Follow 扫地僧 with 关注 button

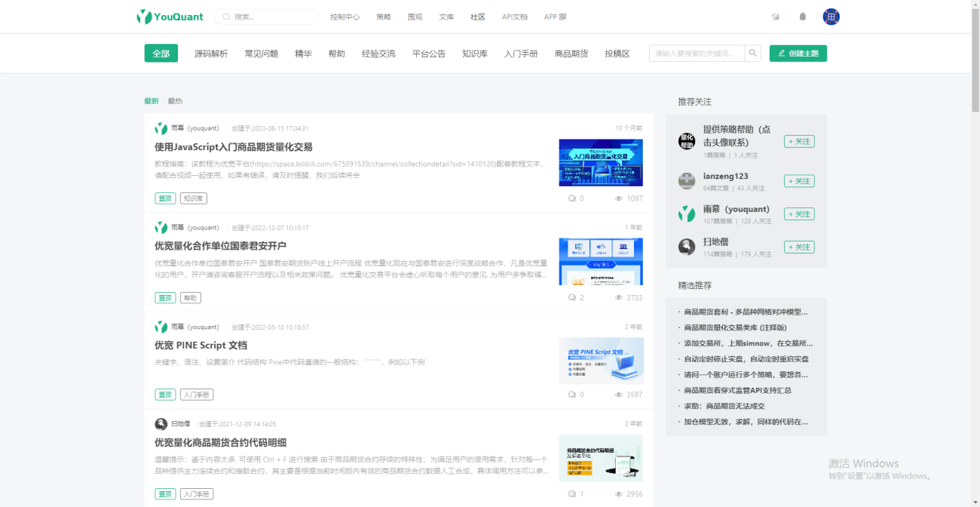point(799,247)
